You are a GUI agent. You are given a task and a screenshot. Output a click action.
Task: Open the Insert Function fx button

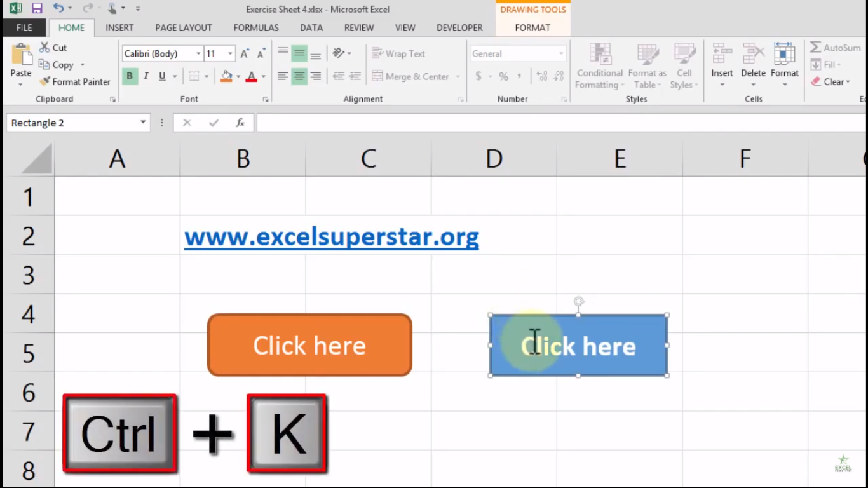click(240, 123)
